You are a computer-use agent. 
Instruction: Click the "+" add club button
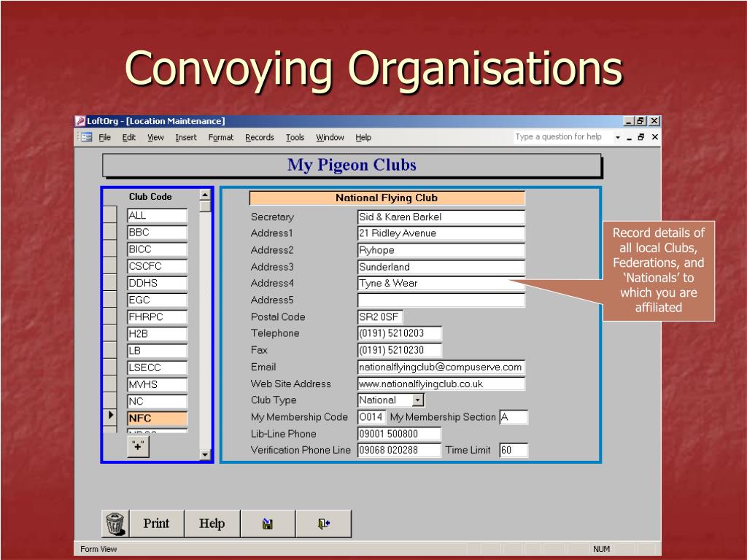tap(138, 447)
